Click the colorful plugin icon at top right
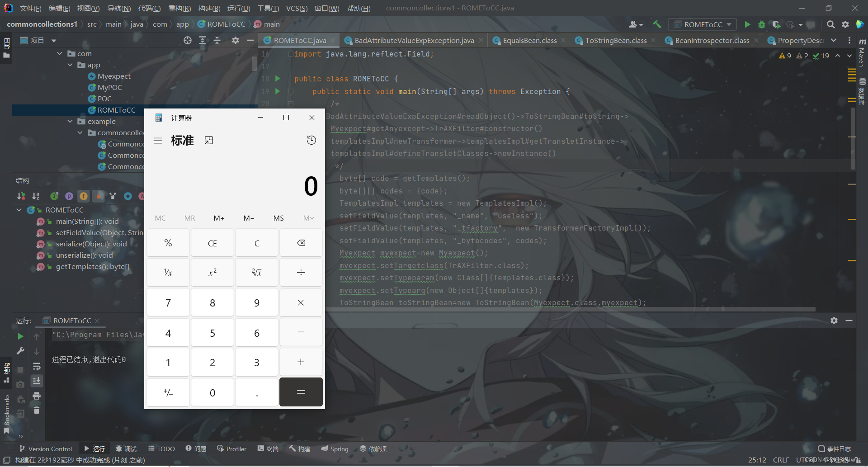Image resolution: width=868 pixels, height=467 pixels. pyautogui.click(x=860, y=24)
